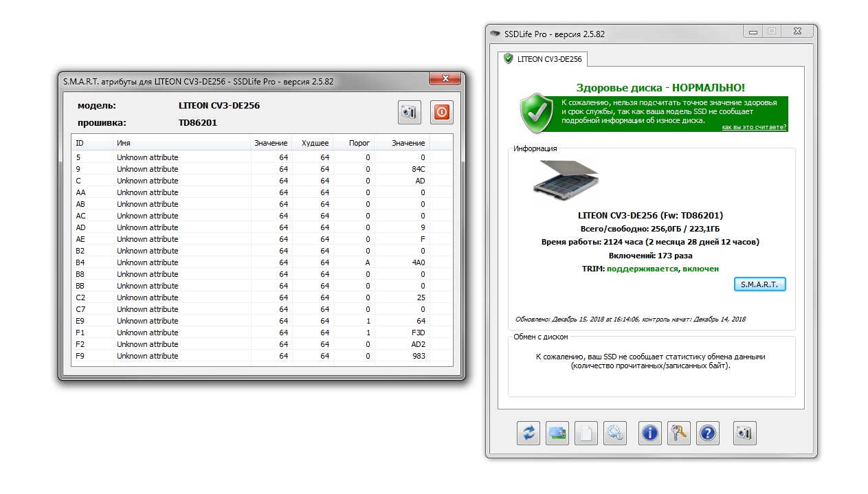Select raw value 25 in row C2

[x=421, y=297]
